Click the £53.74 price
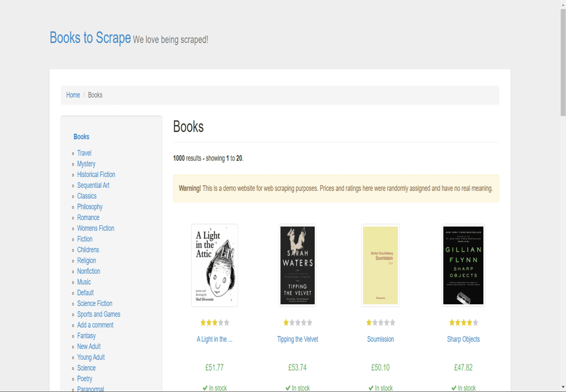The height and width of the screenshot is (392, 566). coord(298,367)
